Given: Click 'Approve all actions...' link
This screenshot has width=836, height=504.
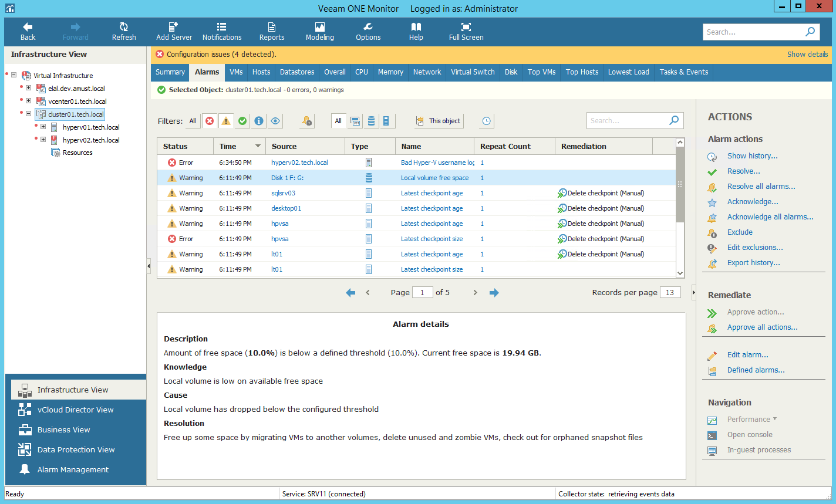Looking at the screenshot, I should (x=762, y=327).
